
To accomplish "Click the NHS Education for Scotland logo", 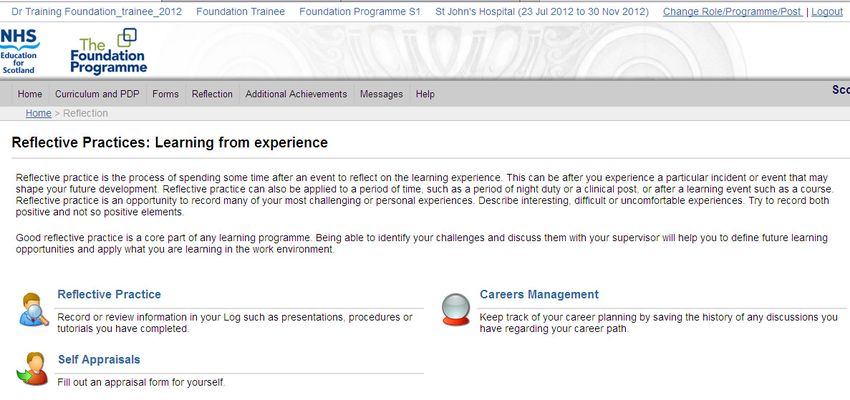I will (x=19, y=51).
